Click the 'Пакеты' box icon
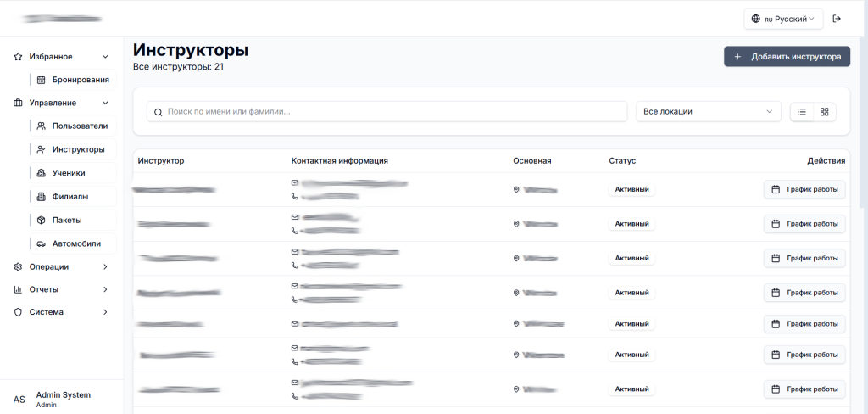This screenshot has height=414, width=868. coord(42,220)
